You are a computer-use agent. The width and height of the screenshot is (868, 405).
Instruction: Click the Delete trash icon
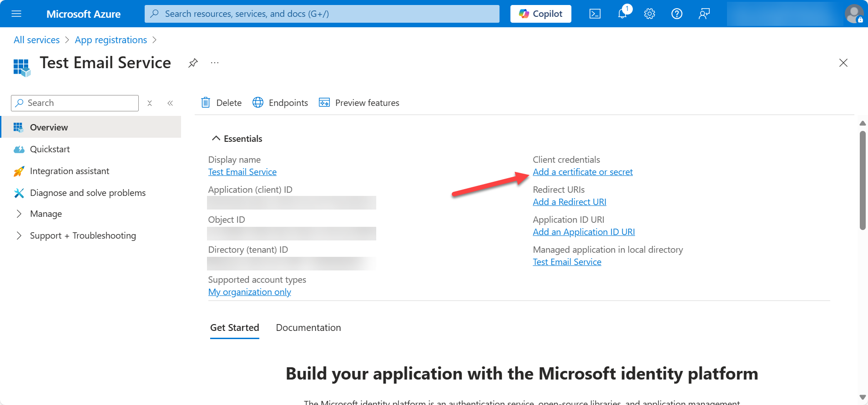tap(206, 103)
